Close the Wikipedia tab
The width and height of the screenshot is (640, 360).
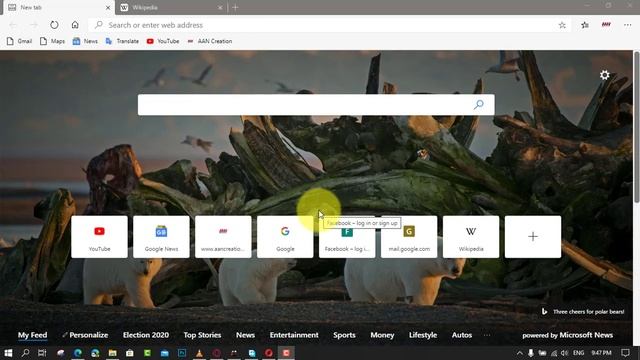coord(220,7)
